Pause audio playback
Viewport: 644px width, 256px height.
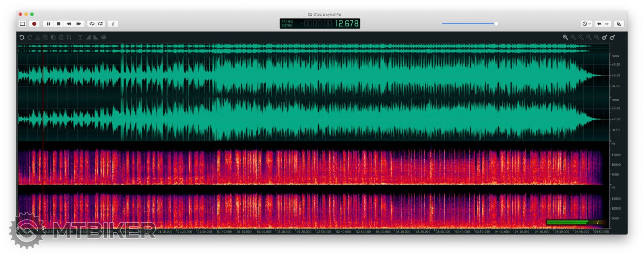pyautogui.click(x=49, y=24)
